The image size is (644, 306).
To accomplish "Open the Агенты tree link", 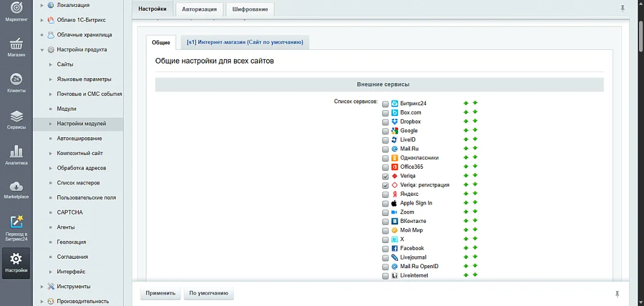I will (65, 227).
